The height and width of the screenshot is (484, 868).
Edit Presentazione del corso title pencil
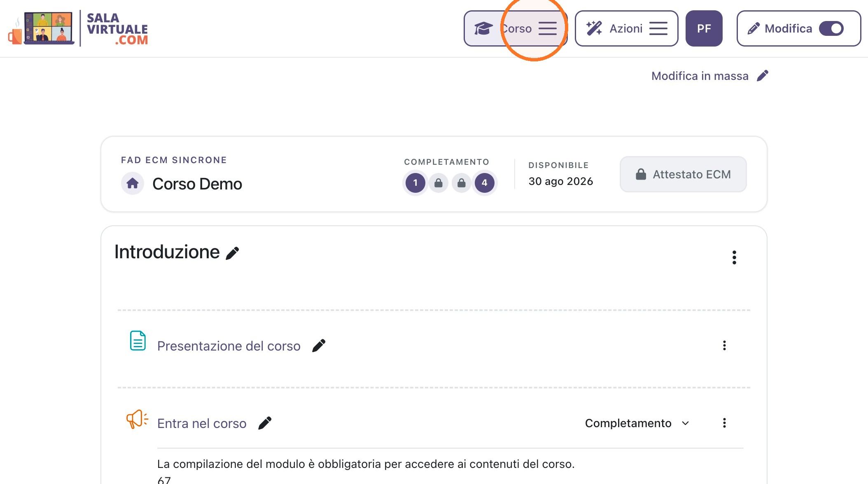319,346
